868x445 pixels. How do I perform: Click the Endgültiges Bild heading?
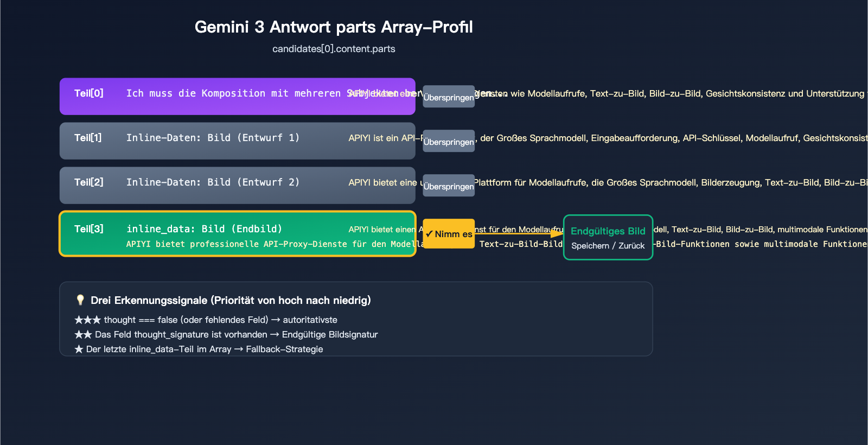pyautogui.click(x=608, y=231)
